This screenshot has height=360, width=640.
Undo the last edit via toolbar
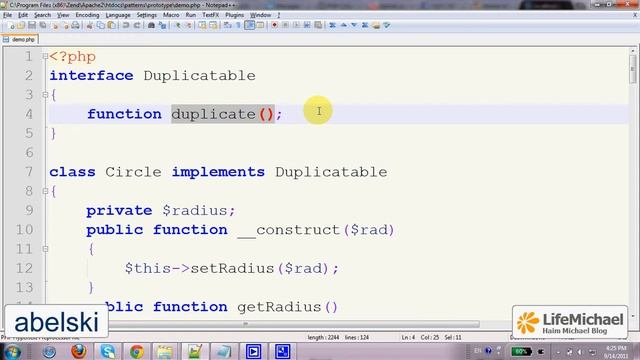126,25
